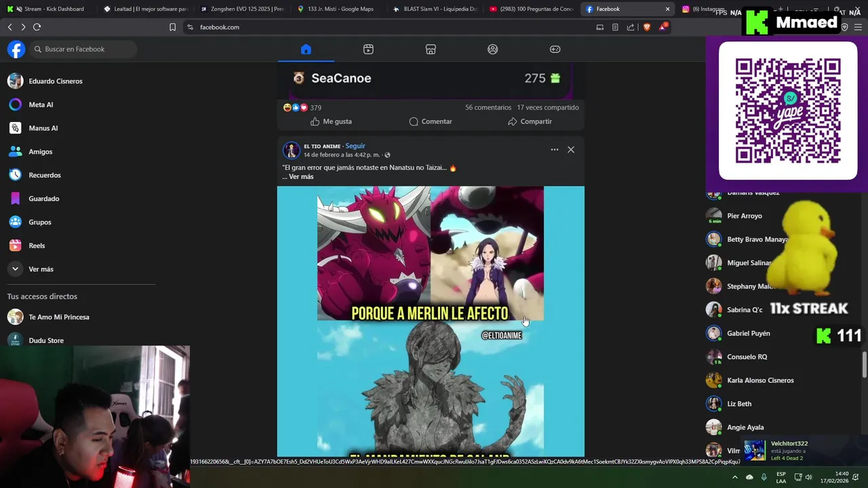Open chat with Sabrina Q'c
This screenshot has height=488, width=868.
pyautogui.click(x=745, y=310)
